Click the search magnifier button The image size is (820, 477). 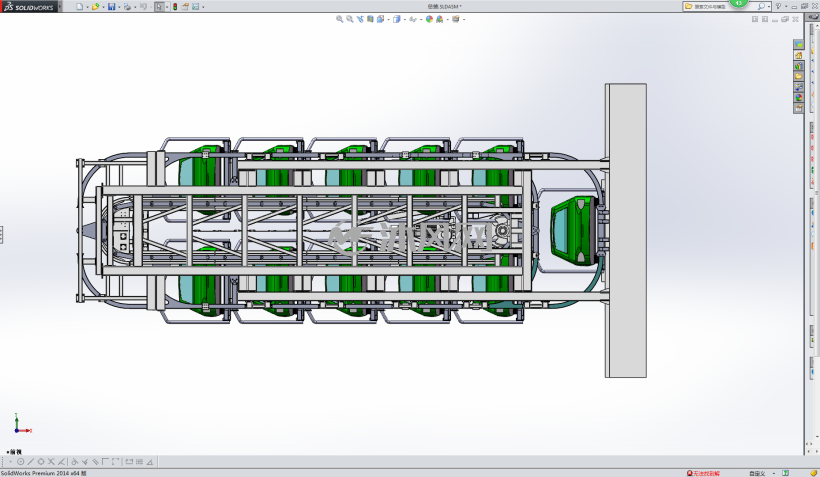[761, 6]
